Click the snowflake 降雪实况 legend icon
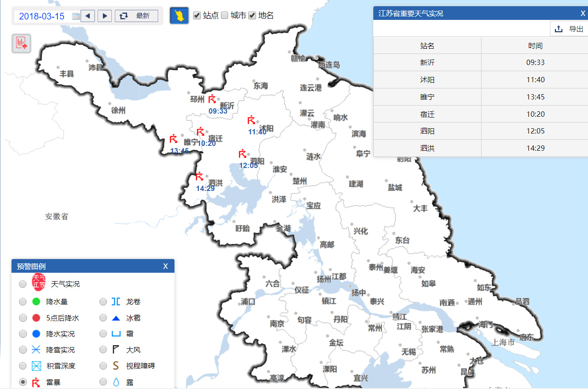588x389 pixels. (x=36, y=350)
